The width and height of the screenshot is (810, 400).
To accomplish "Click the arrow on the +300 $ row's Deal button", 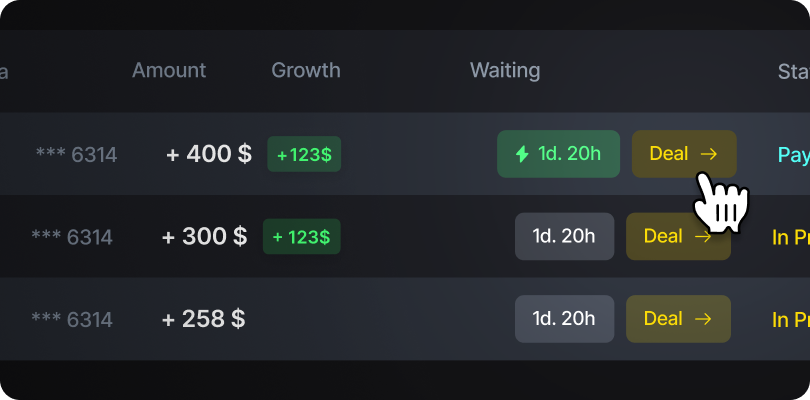I will point(703,237).
